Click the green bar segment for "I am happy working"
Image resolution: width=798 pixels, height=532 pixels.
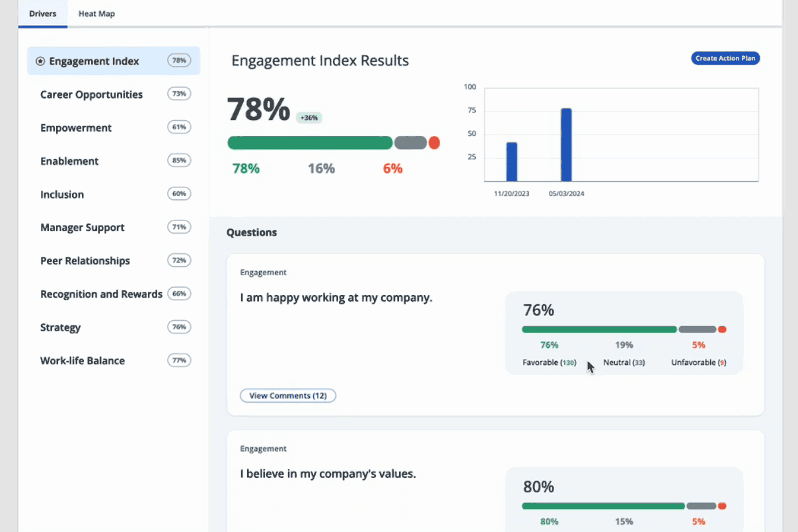click(x=599, y=329)
